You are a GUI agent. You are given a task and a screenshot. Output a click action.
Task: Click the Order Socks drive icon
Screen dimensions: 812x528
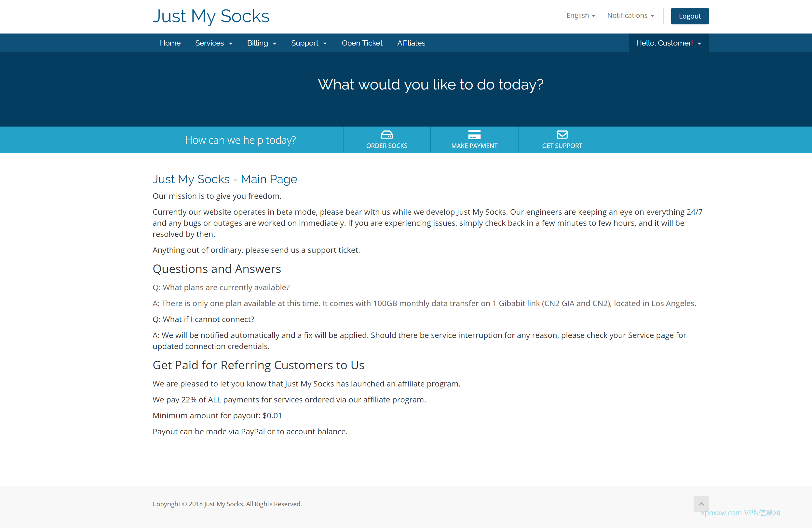(x=386, y=134)
